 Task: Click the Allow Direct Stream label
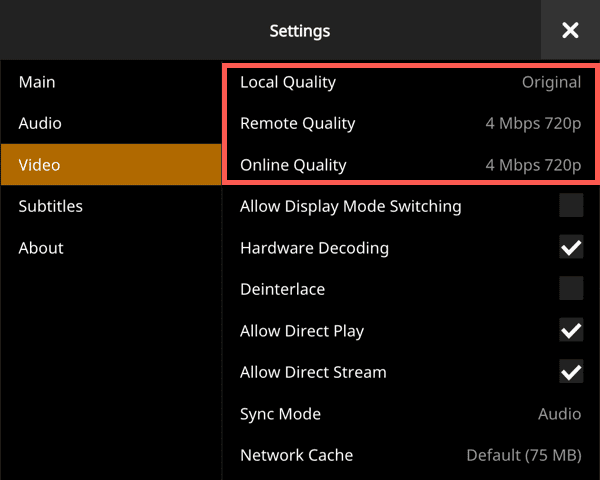click(313, 372)
